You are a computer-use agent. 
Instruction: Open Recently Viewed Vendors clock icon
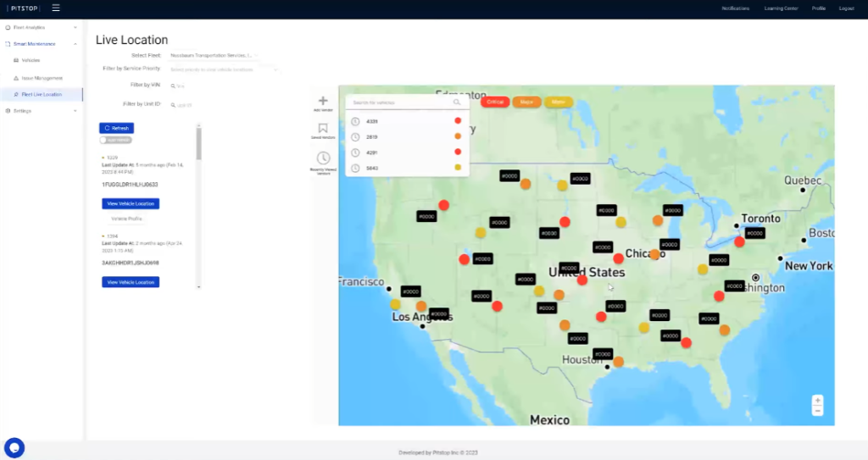(x=323, y=158)
